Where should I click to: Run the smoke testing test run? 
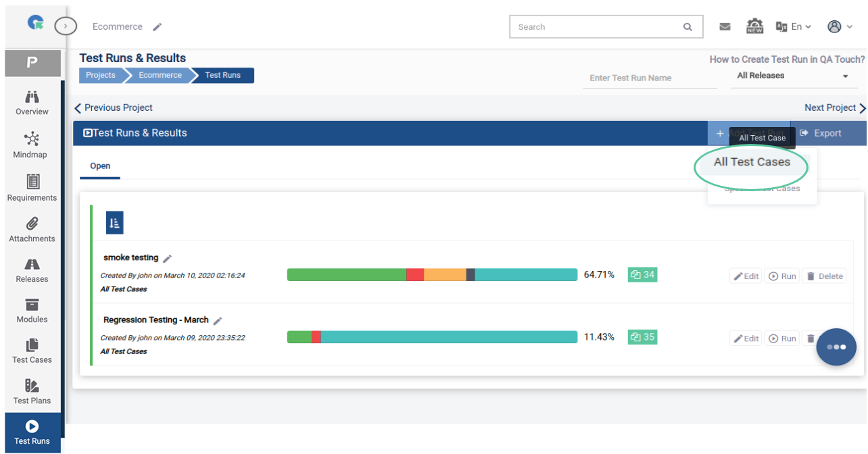coord(782,276)
